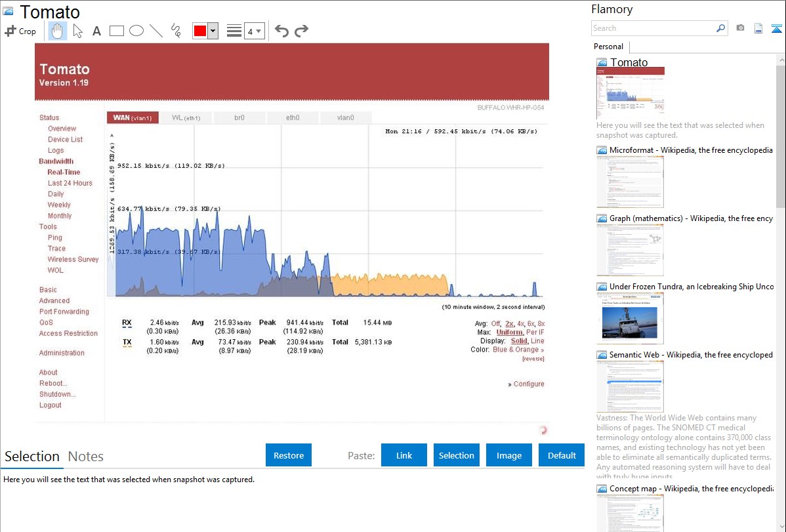Click the Configure link
The image size is (786, 532).
(x=529, y=384)
